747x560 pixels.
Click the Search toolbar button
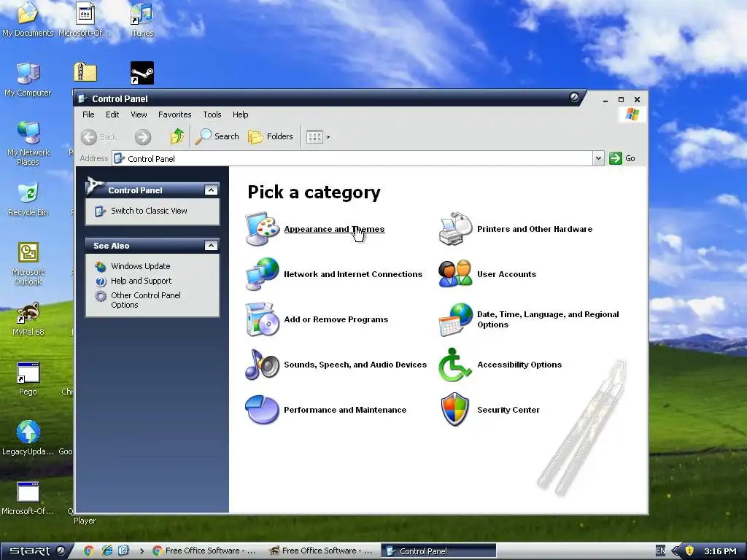[x=217, y=136]
